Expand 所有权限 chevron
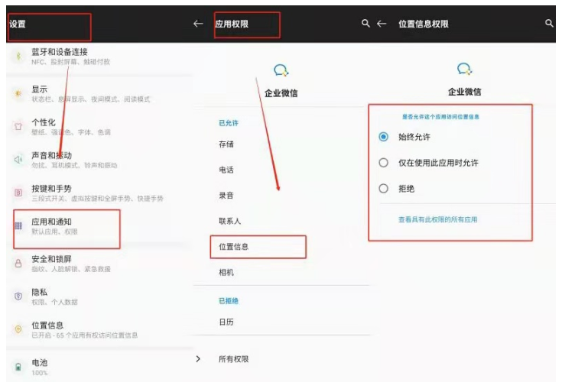Viewport: 562px width, 392px height. coord(198,358)
